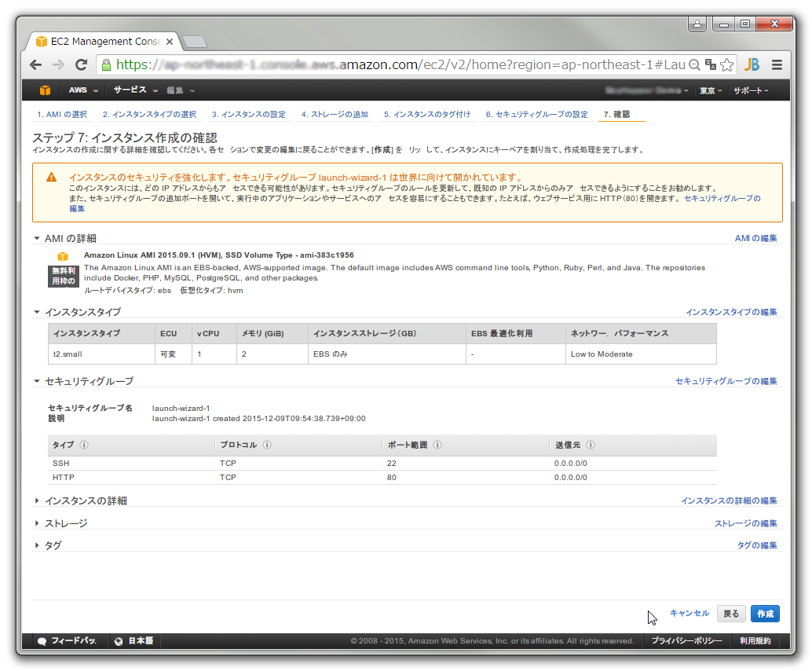Click the 戻る button
Screen dimensions: 812x671
731,614
